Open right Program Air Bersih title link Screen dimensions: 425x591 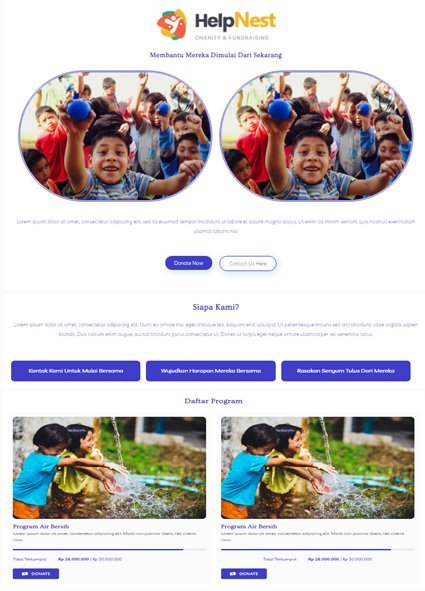click(249, 526)
